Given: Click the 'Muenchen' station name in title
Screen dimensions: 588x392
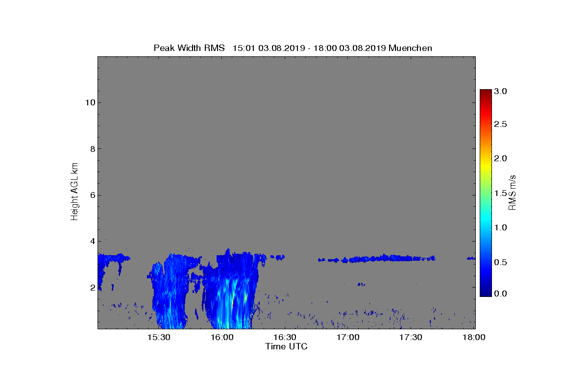Looking at the screenshot, I should point(410,48).
